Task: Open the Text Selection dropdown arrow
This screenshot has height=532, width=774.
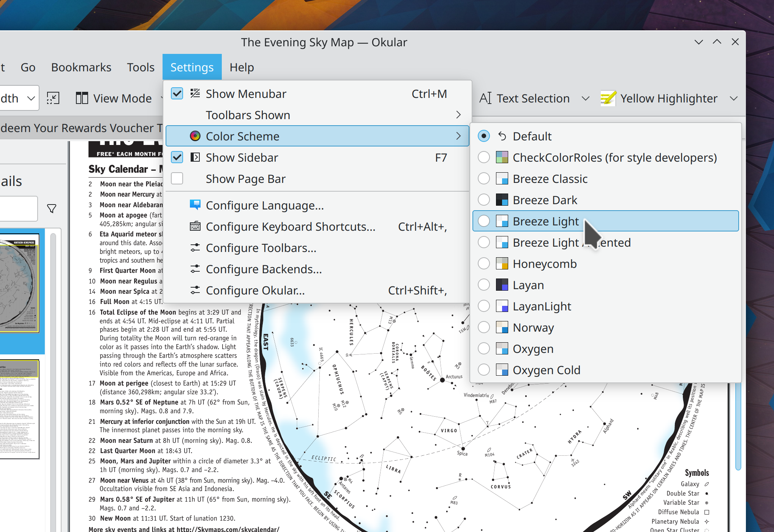Action: tap(585, 98)
